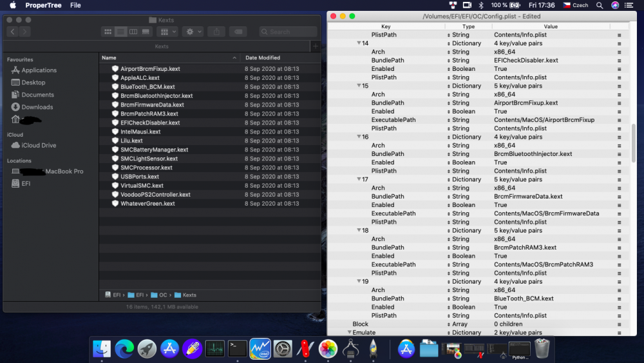Viewport: 644px width, 363px height.
Task: Open Desktop in Finder sidebar
Action: tap(33, 83)
